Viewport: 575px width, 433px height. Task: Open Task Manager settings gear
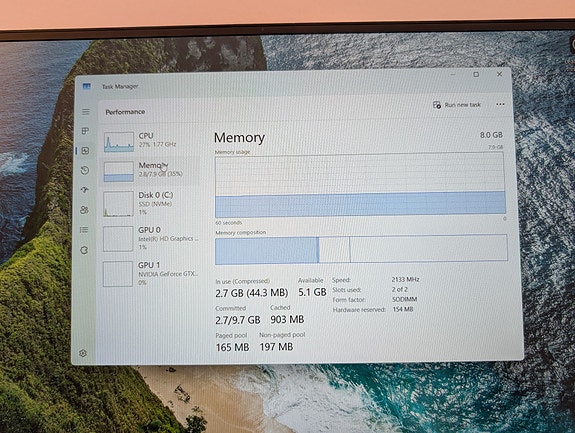83,353
